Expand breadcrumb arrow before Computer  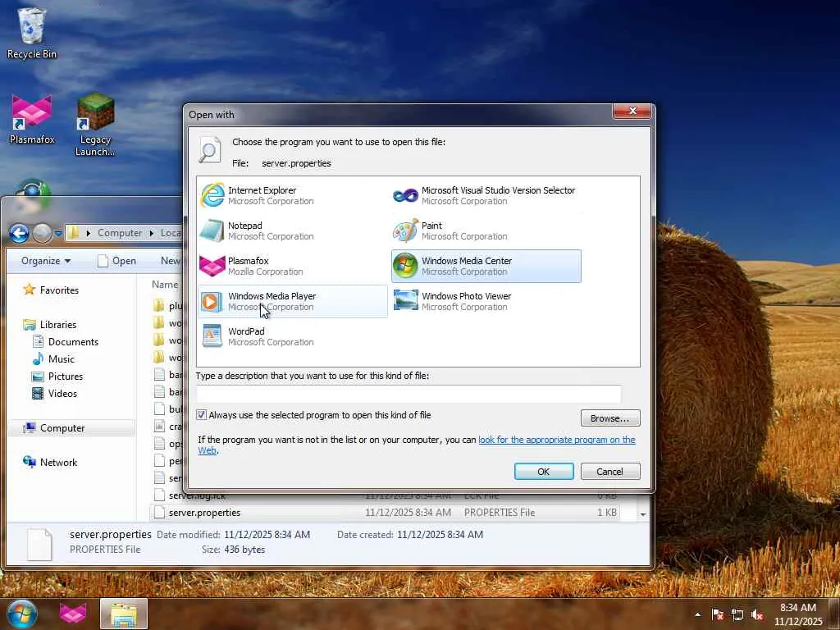89,233
